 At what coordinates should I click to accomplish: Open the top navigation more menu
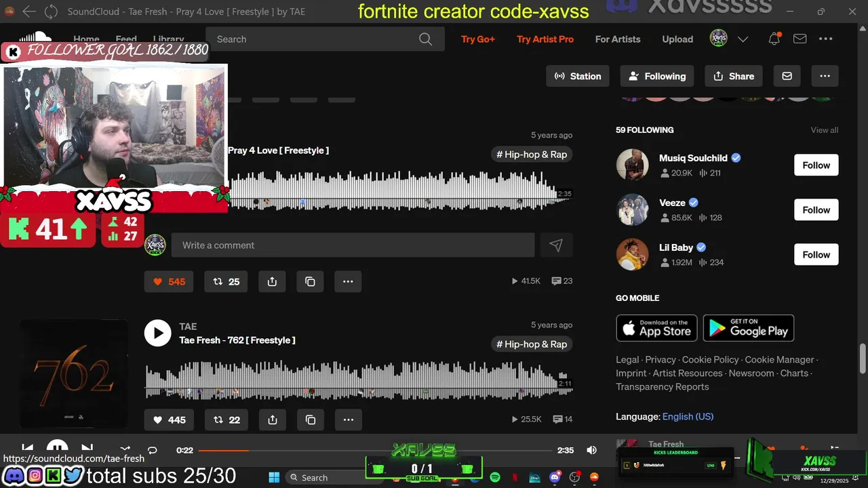point(825,39)
